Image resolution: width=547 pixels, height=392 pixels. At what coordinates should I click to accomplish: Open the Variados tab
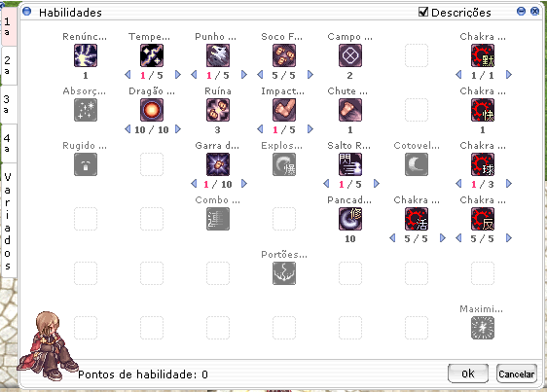[9, 221]
